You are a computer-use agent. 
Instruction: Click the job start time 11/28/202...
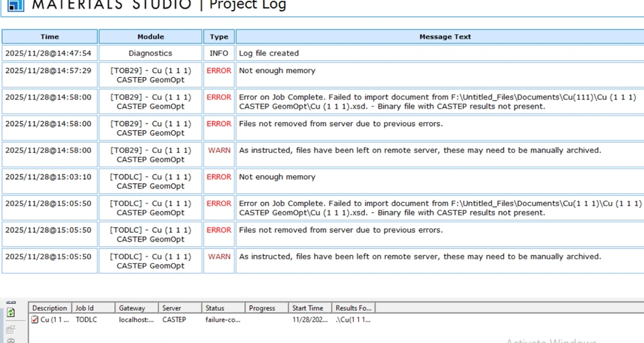pos(310,320)
